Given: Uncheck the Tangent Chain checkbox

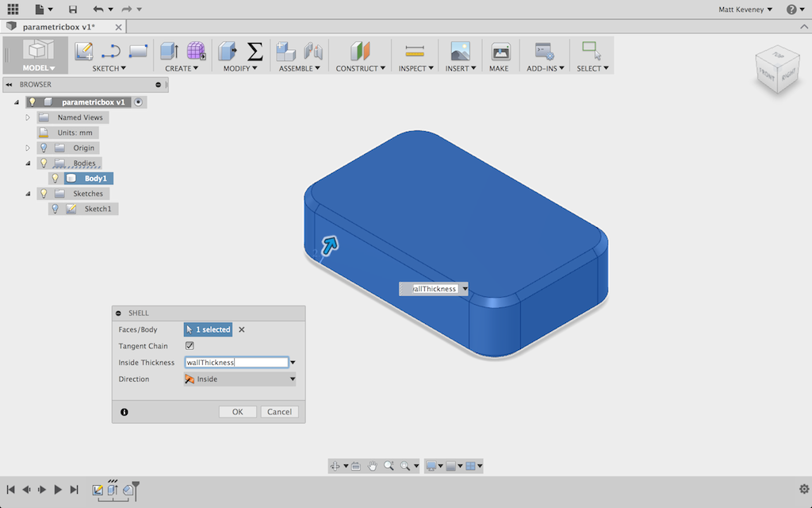Looking at the screenshot, I should [188, 345].
